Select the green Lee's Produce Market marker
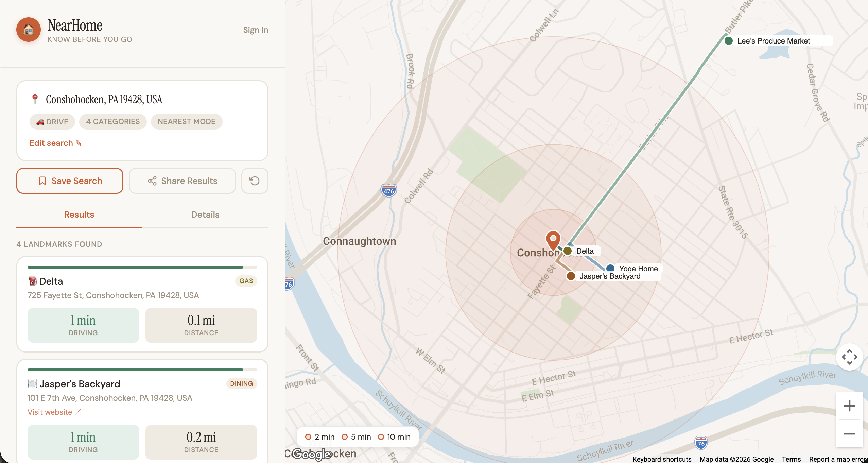Image resolution: width=868 pixels, height=463 pixels. (729, 41)
